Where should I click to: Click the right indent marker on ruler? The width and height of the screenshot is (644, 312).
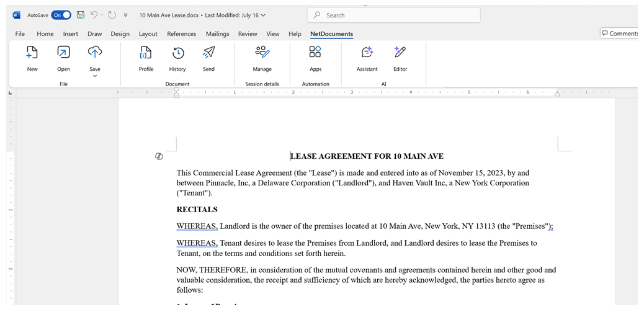pos(557,94)
